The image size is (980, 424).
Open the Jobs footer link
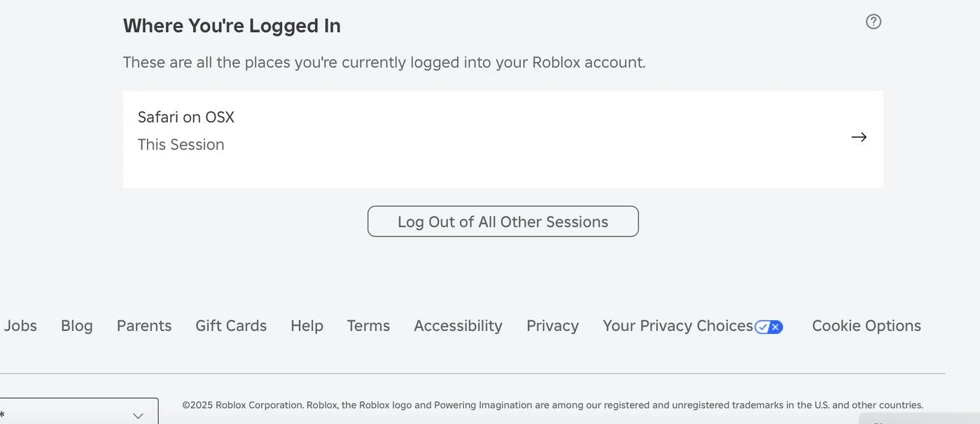[x=20, y=326]
